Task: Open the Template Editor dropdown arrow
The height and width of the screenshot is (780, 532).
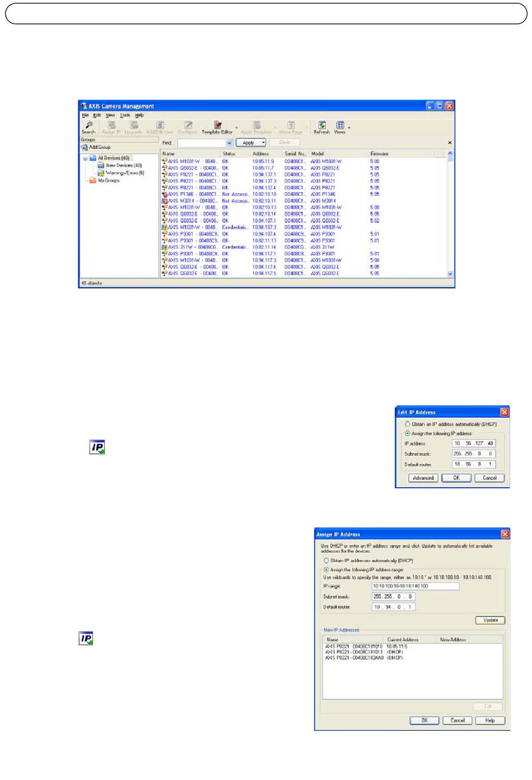Action: point(236,128)
